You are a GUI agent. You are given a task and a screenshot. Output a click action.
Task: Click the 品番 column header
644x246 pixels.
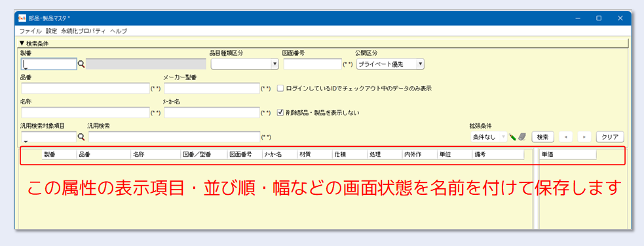click(104, 154)
